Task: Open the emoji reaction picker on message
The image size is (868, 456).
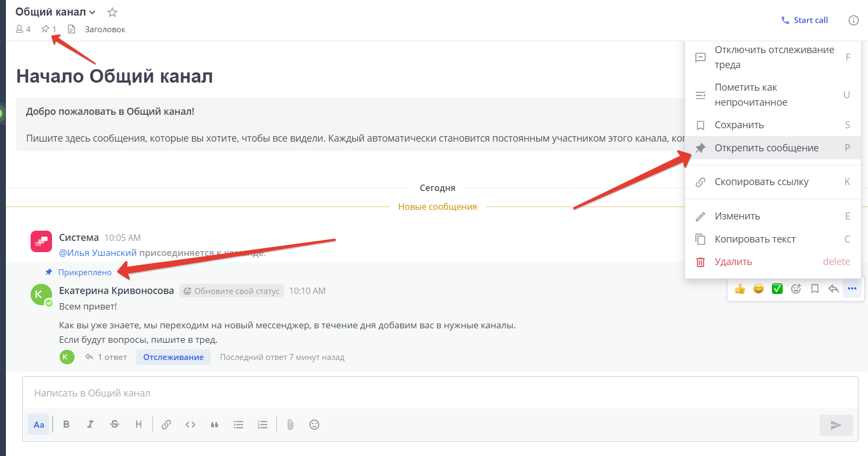Action: click(x=796, y=289)
